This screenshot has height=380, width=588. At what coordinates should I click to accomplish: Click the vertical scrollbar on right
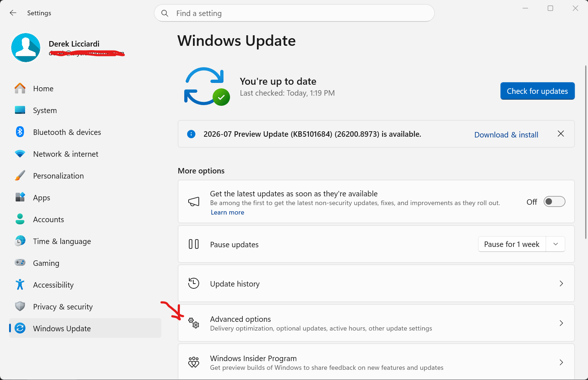[x=585, y=152]
